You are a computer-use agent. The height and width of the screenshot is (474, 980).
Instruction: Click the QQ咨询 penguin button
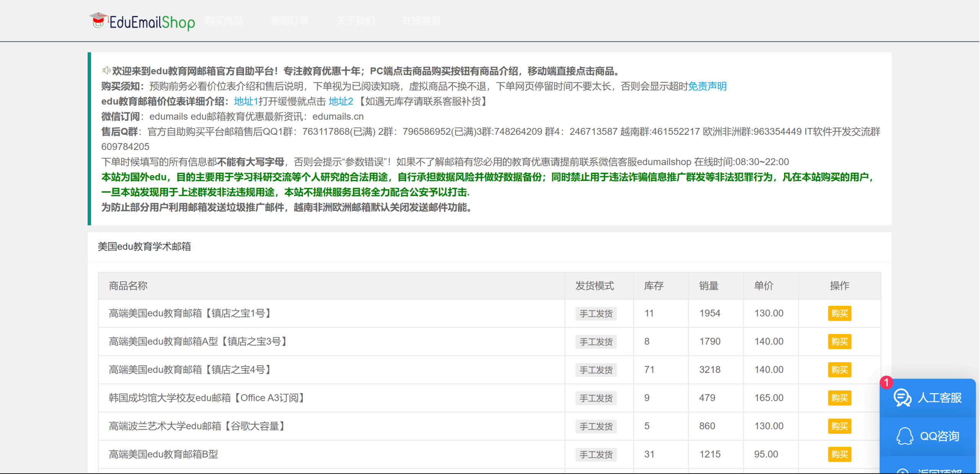click(x=928, y=436)
